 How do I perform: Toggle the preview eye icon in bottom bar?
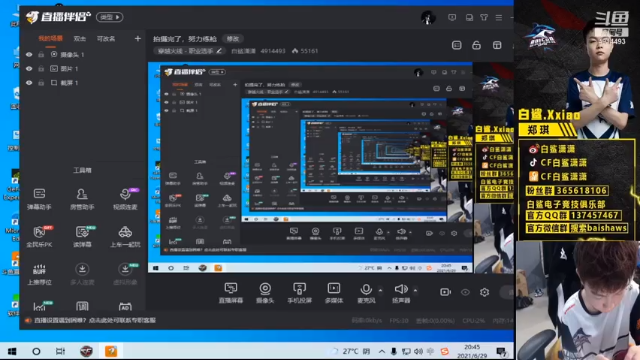(465, 292)
